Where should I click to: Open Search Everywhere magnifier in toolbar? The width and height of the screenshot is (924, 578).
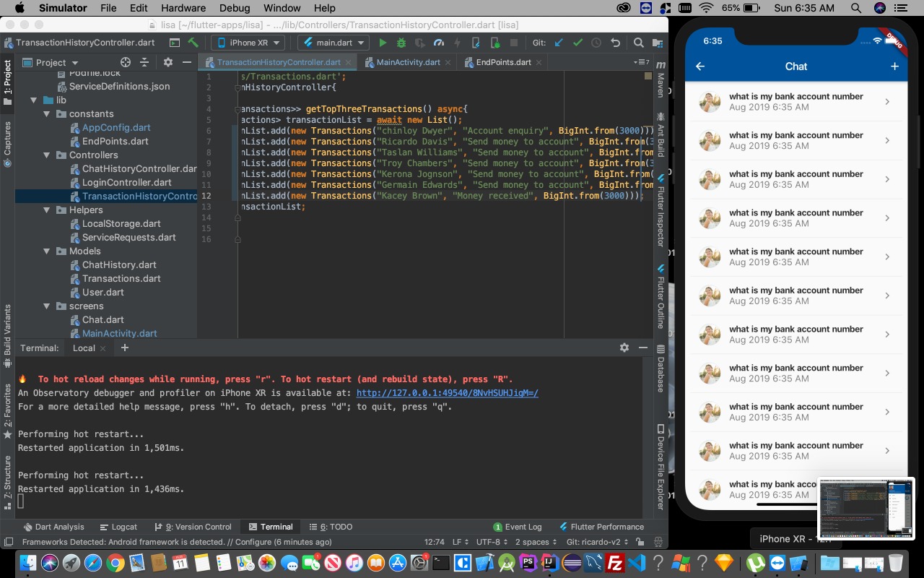tap(639, 43)
